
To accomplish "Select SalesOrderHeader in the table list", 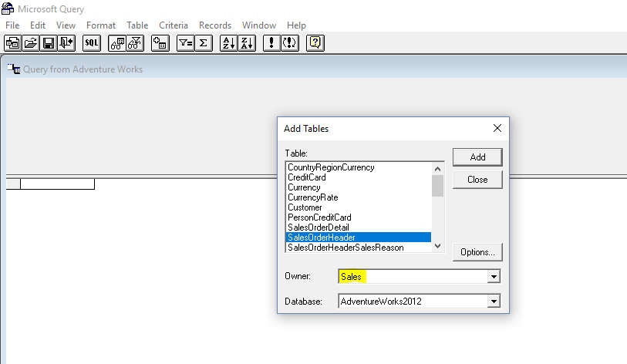I will pyautogui.click(x=359, y=238).
